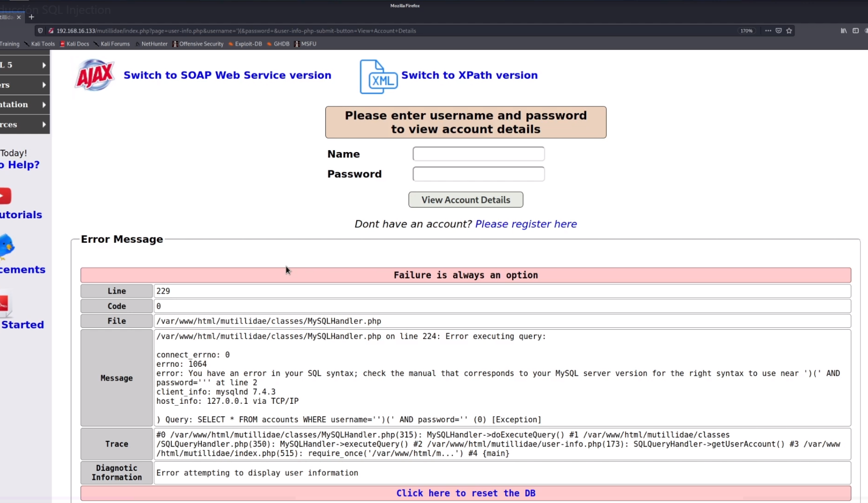Expand the HTML 5 sidebar submenu arrow

[43, 65]
